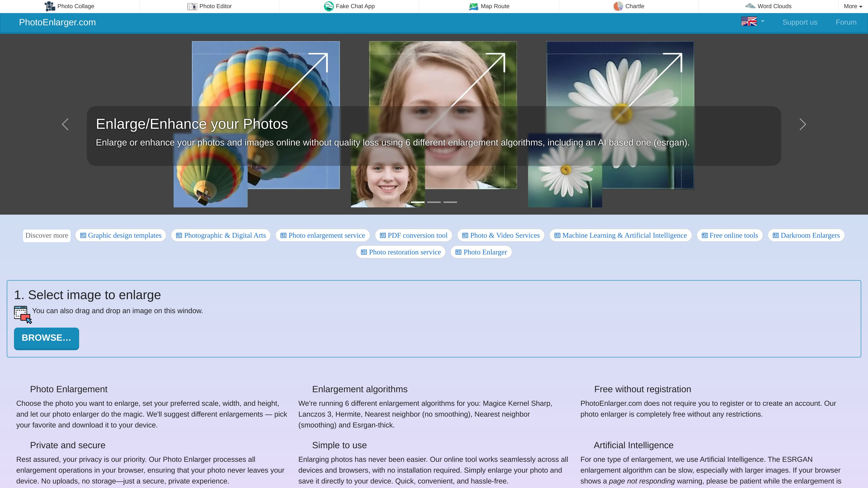This screenshot has height=488, width=868.
Task: Go to the previous carousel slide
Action: 65,124
